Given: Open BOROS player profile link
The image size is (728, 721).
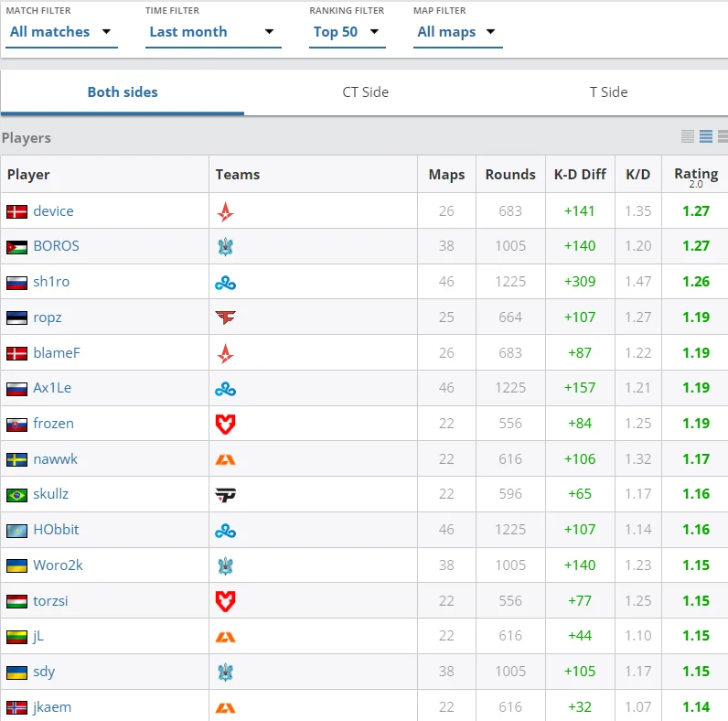Looking at the screenshot, I should pos(56,246).
